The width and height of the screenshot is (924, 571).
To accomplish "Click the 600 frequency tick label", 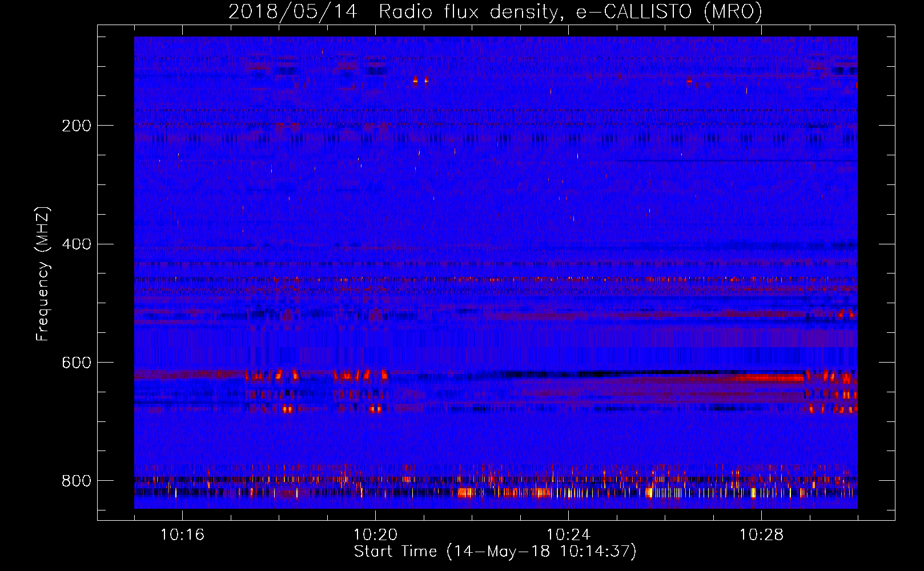I will pos(77,363).
